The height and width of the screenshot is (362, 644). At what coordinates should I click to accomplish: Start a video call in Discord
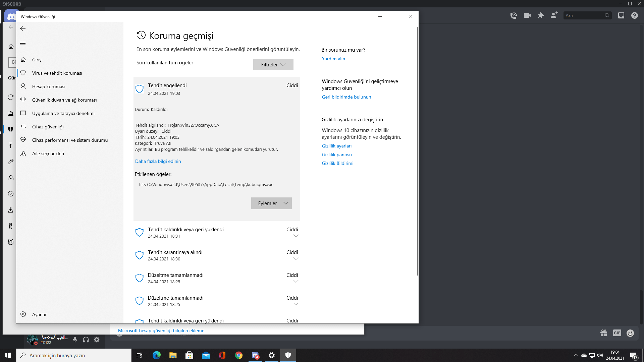[x=527, y=15]
